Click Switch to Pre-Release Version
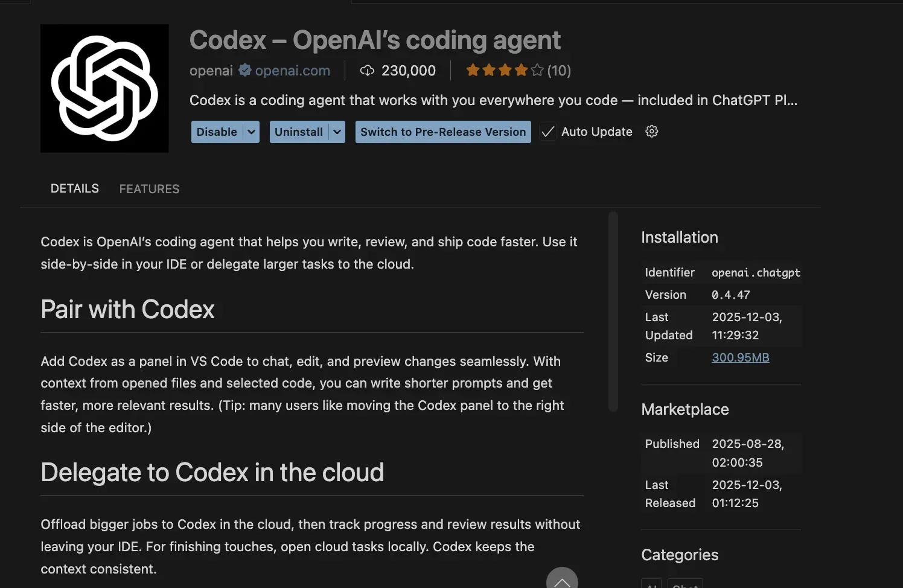Viewport: 903px width, 588px height. click(x=443, y=132)
